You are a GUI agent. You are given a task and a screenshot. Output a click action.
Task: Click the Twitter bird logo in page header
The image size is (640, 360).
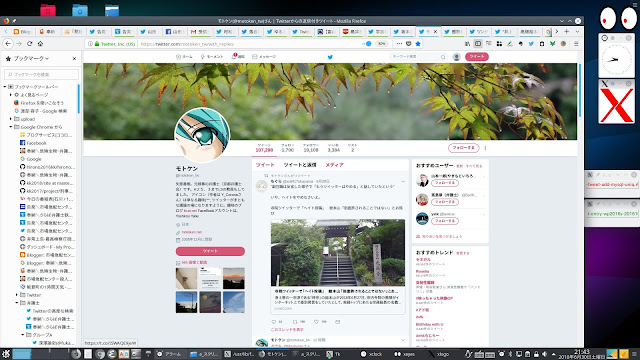330,57
